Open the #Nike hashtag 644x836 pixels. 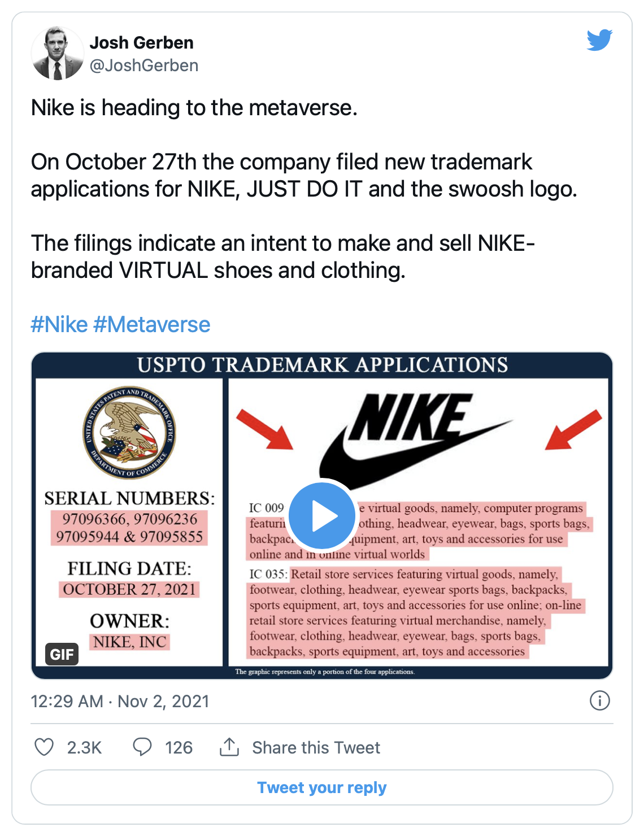pos(59,325)
